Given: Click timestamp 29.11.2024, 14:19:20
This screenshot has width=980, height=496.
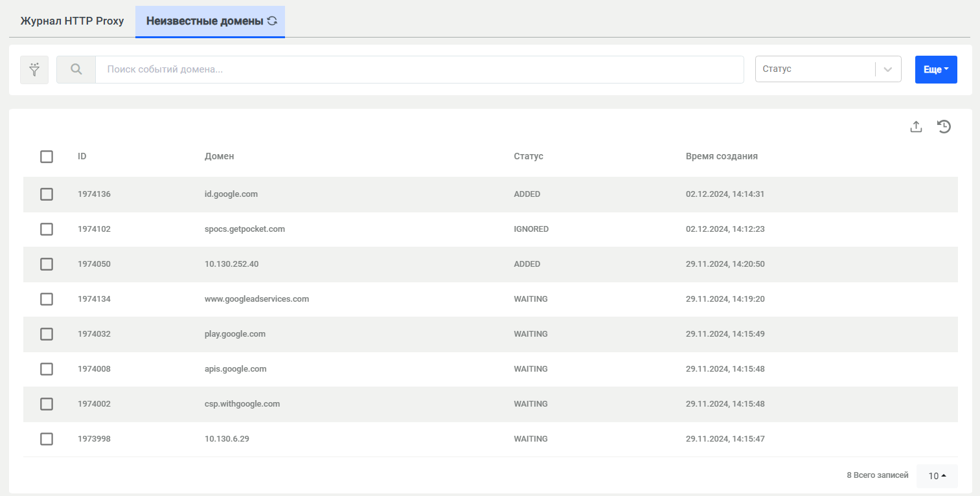Looking at the screenshot, I should pyautogui.click(x=725, y=299).
